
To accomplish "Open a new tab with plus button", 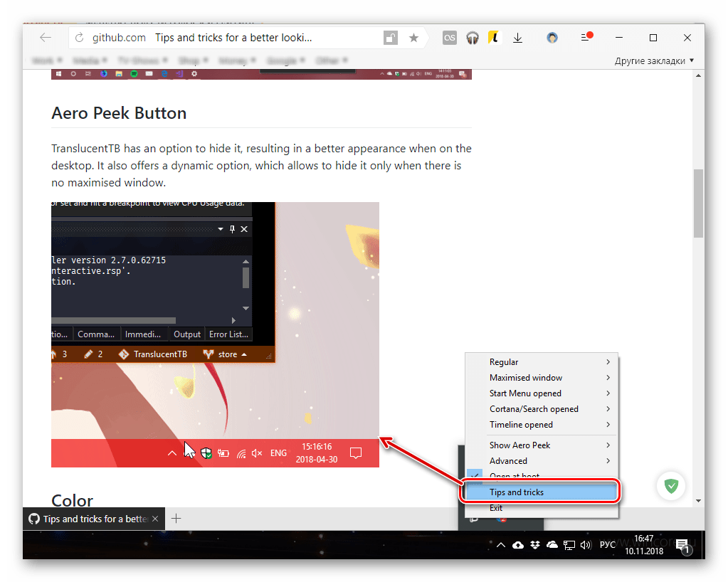I will [176, 519].
